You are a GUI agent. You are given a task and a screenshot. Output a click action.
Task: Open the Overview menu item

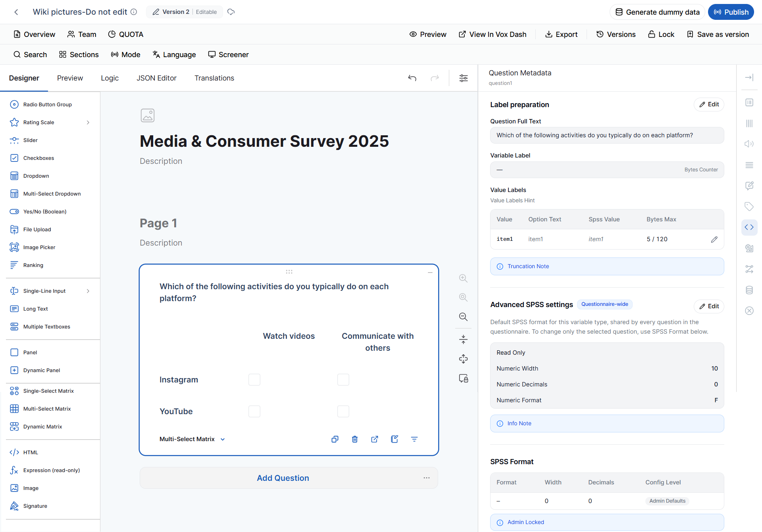34,34
